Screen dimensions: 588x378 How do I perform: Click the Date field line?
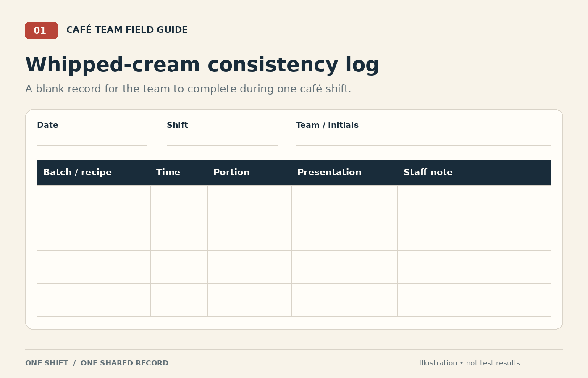[92, 145]
